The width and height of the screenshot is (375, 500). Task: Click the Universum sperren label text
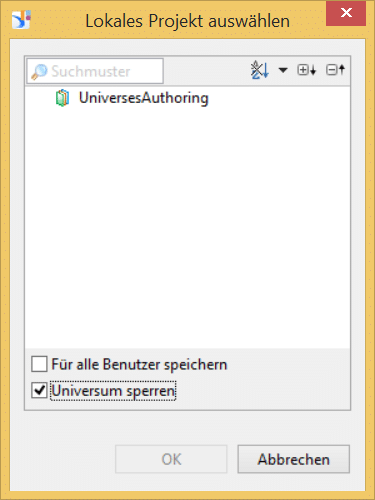pos(113,391)
